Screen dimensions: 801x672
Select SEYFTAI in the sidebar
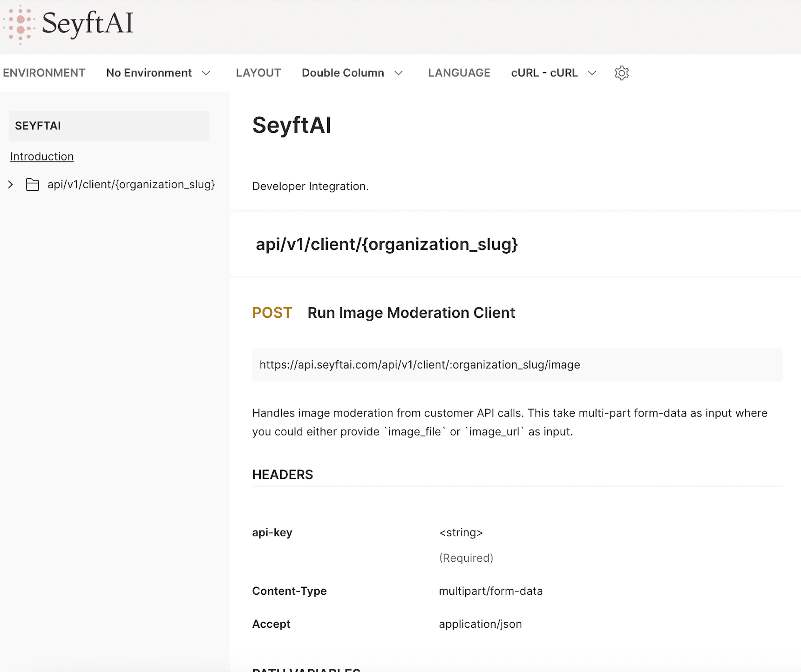click(37, 126)
